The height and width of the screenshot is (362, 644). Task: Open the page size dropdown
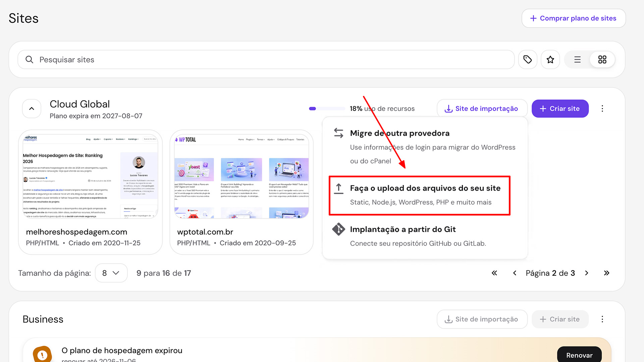click(111, 273)
